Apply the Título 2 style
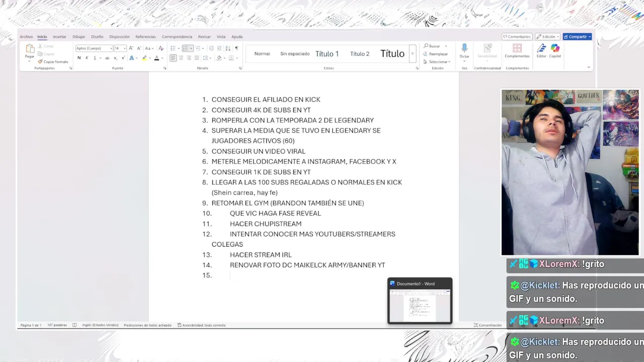Viewport: 644px width, 362px height. [x=360, y=54]
